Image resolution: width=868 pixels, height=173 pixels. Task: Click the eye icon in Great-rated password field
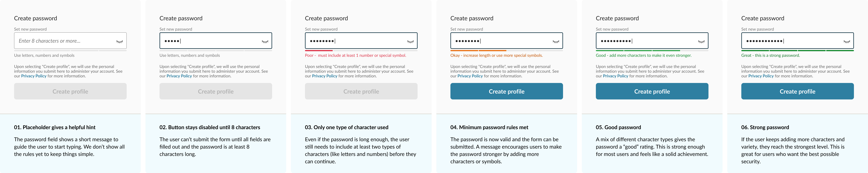point(847,42)
